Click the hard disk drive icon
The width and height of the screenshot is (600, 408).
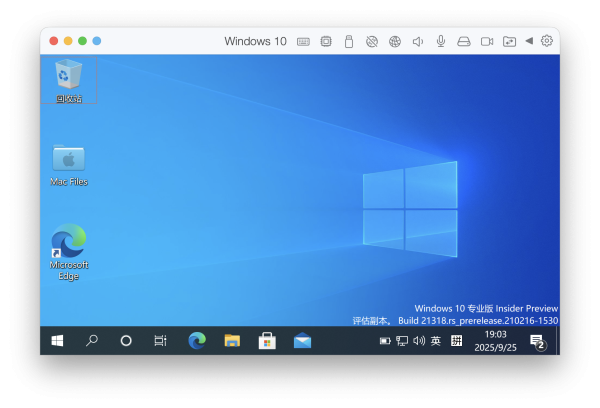[464, 41]
